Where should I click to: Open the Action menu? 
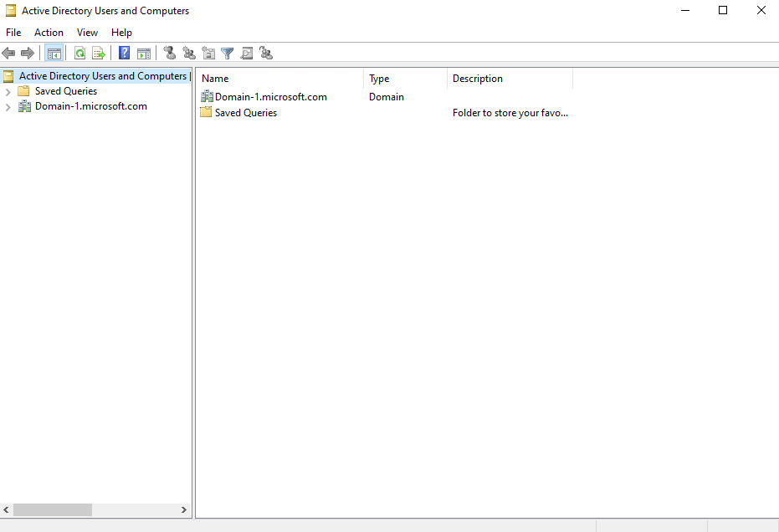pos(49,32)
